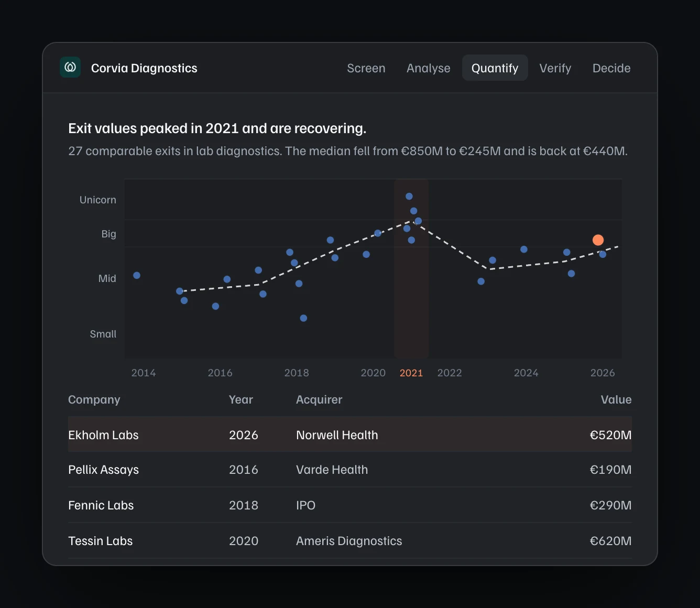Viewport: 700px width, 608px height.
Task: Click the €190M value cell
Action: (611, 470)
